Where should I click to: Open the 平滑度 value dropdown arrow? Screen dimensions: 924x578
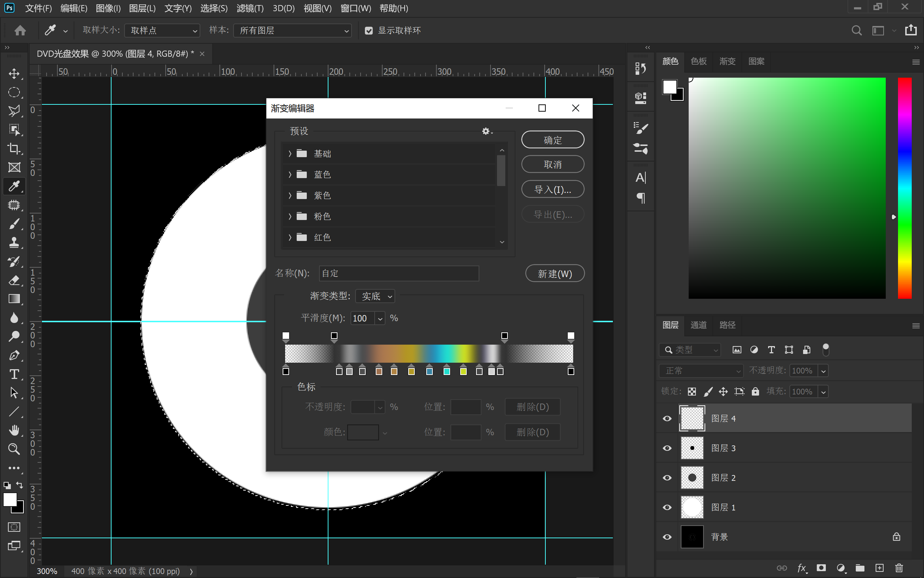[x=380, y=318]
